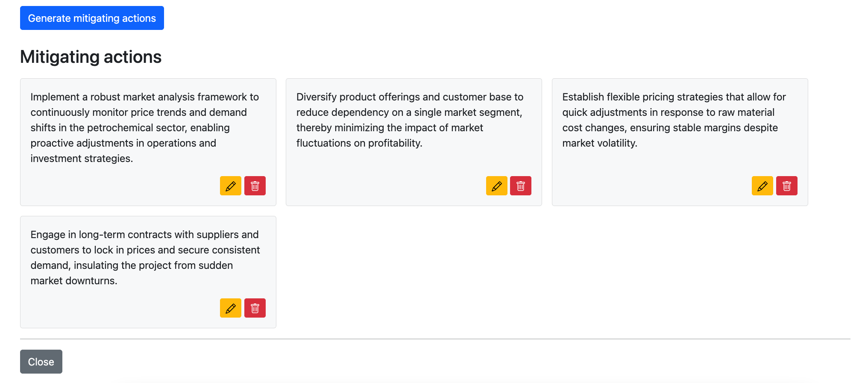
Task: Click empty area of diversify product card
Action: pyautogui.click(x=384, y=180)
